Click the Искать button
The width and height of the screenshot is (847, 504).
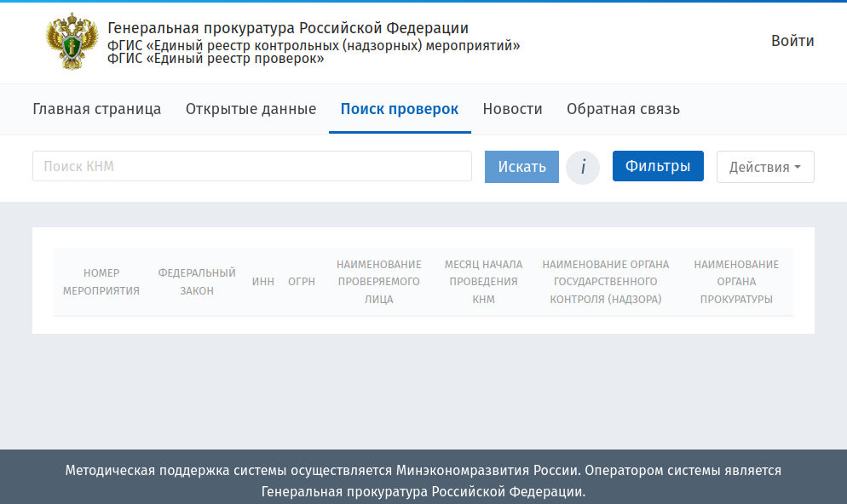521,167
